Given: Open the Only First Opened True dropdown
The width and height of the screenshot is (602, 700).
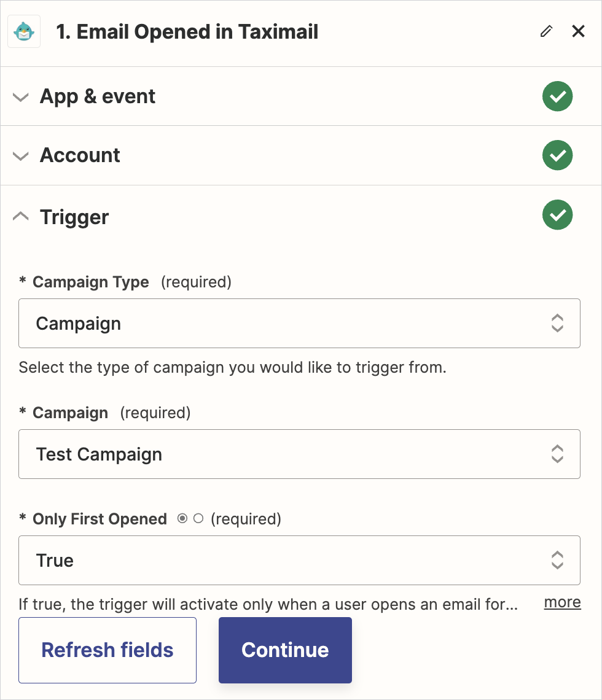Looking at the screenshot, I should [x=299, y=561].
